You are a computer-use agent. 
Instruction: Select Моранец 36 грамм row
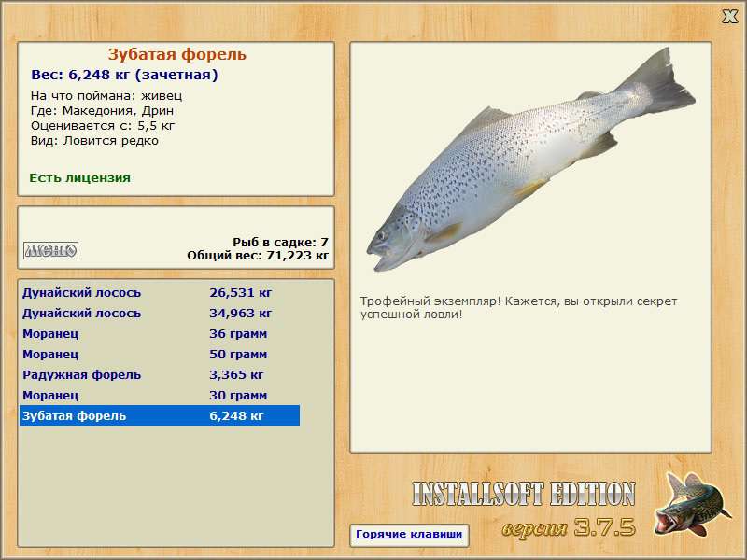pyautogui.click(x=160, y=334)
